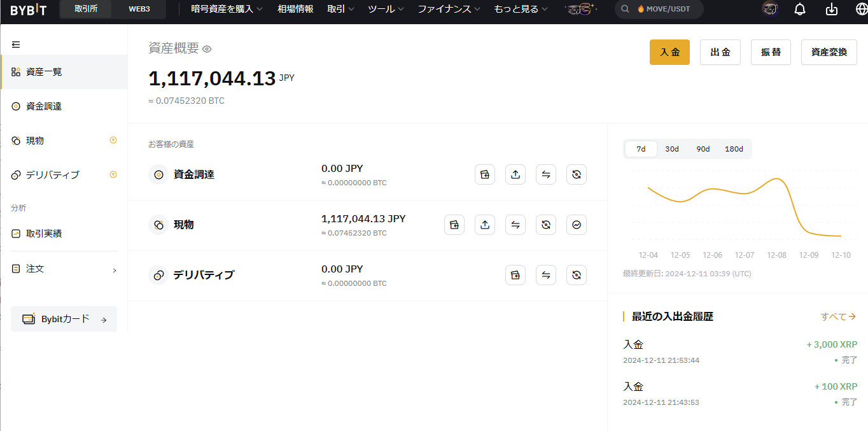Image resolution: width=868 pixels, height=431 pixels.
Task: Expand the 暗号資産を購入 dropdown menu
Action: (x=227, y=9)
